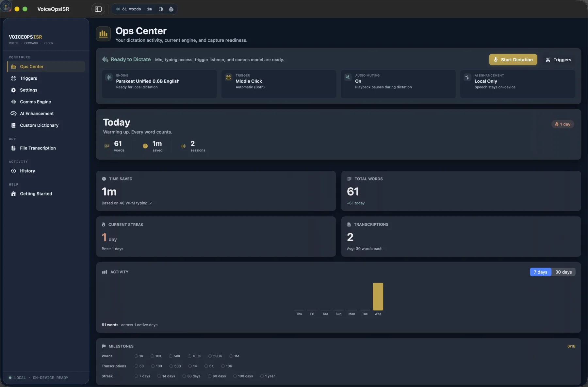Viewport: 588px width, 387px height.
Task: Select the 7 days streak milestone circle
Action: [x=136, y=376]
